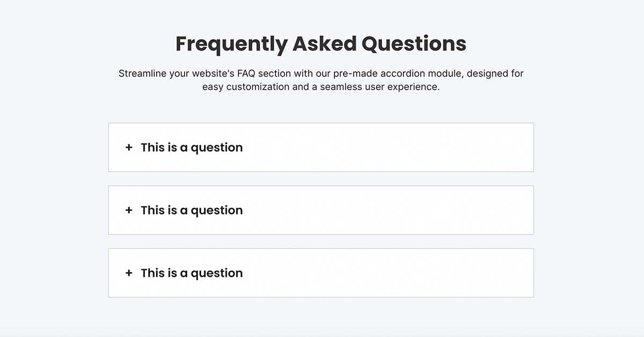This screenshot has height=337, width=644.
Task: Expand the second "This is a question" title
Action: point(192,210)
